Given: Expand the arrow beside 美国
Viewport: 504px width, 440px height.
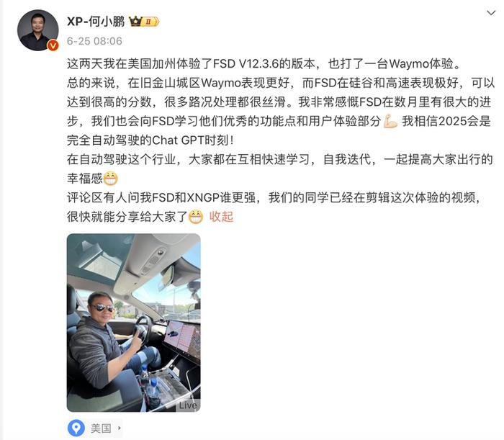Looking at the screenshot, I should pyautogui.click(x=120, y=428).
